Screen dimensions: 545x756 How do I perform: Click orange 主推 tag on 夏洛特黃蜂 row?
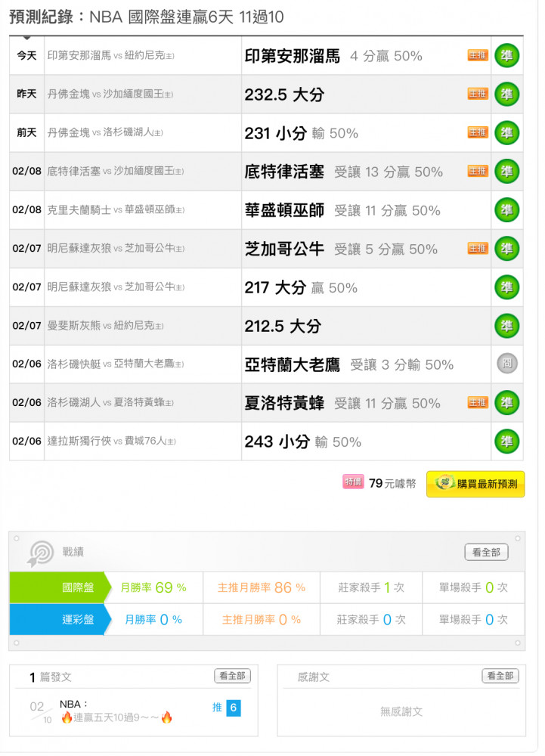pos(478,402)
